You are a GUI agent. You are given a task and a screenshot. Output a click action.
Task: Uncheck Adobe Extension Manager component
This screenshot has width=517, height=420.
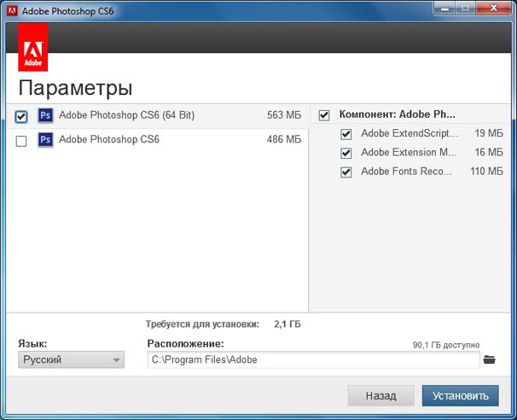click(x=346, y=153)
